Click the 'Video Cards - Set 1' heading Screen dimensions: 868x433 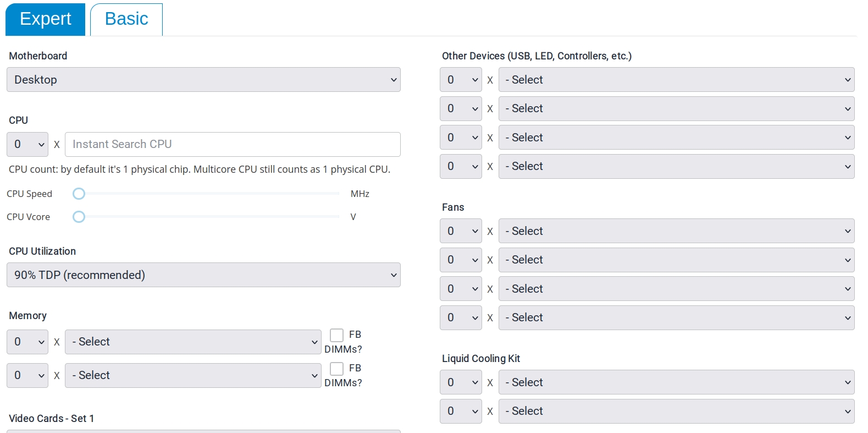[x=52, y=419]
